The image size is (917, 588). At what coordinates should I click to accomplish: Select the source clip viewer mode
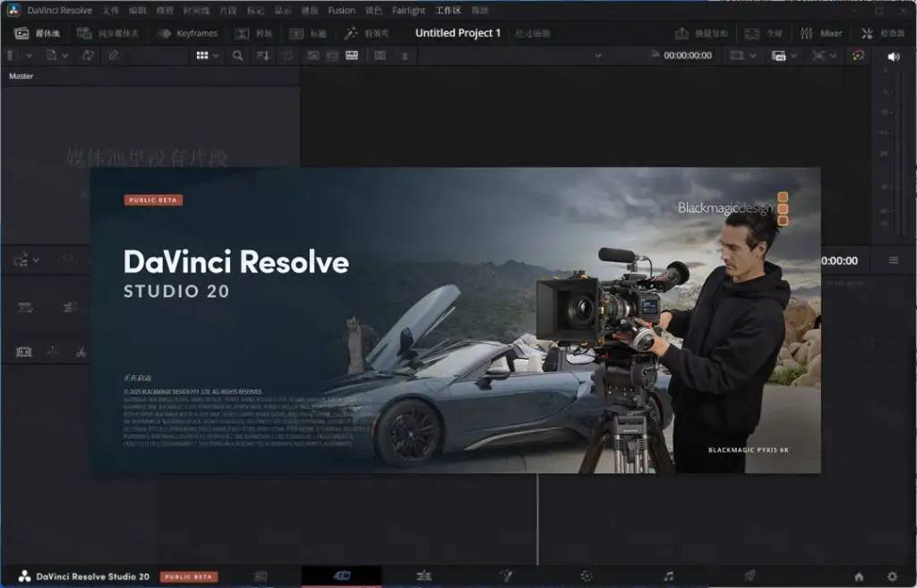coord(313,55)
